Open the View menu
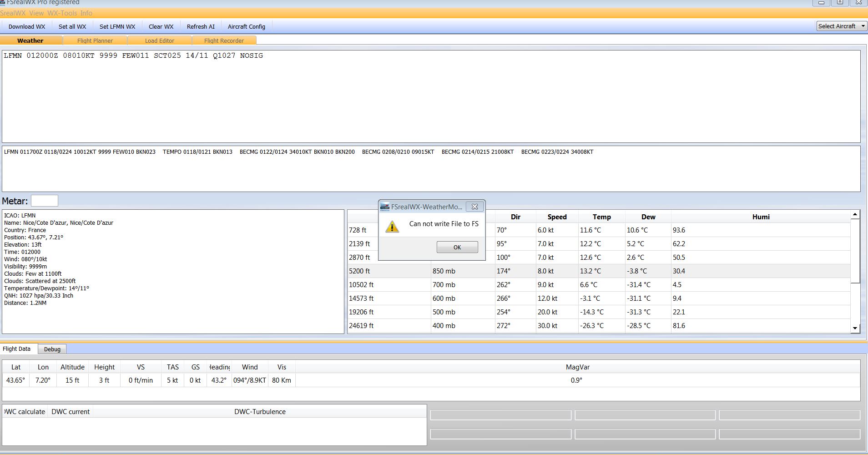The height and width of the screenshot is (455, 868). click(36, 13)
